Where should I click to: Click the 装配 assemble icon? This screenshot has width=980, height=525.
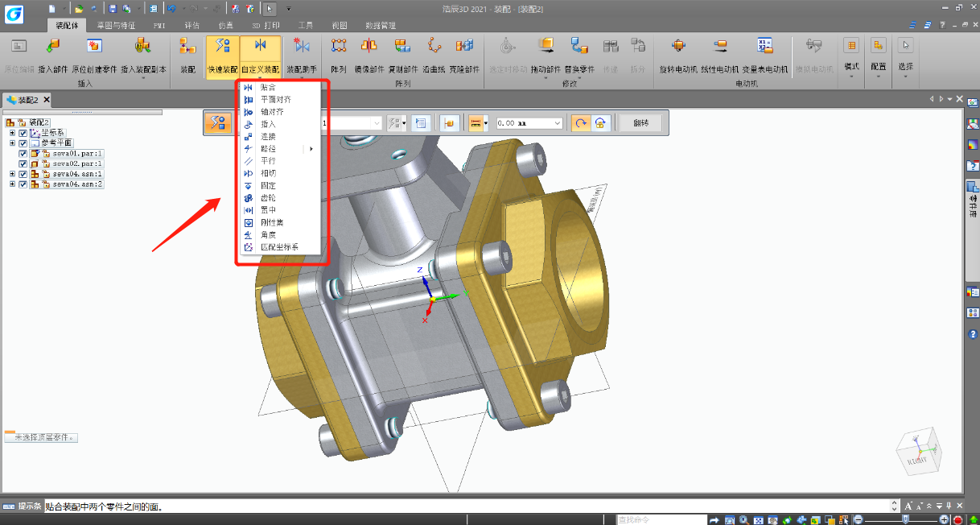click(x=187, y=46)
